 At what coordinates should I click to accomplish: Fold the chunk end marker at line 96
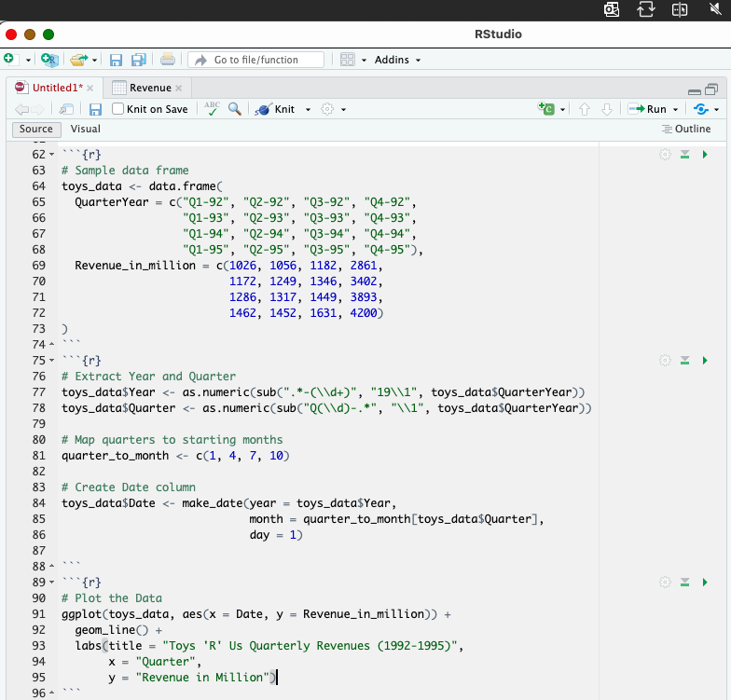tap(51, 693)
